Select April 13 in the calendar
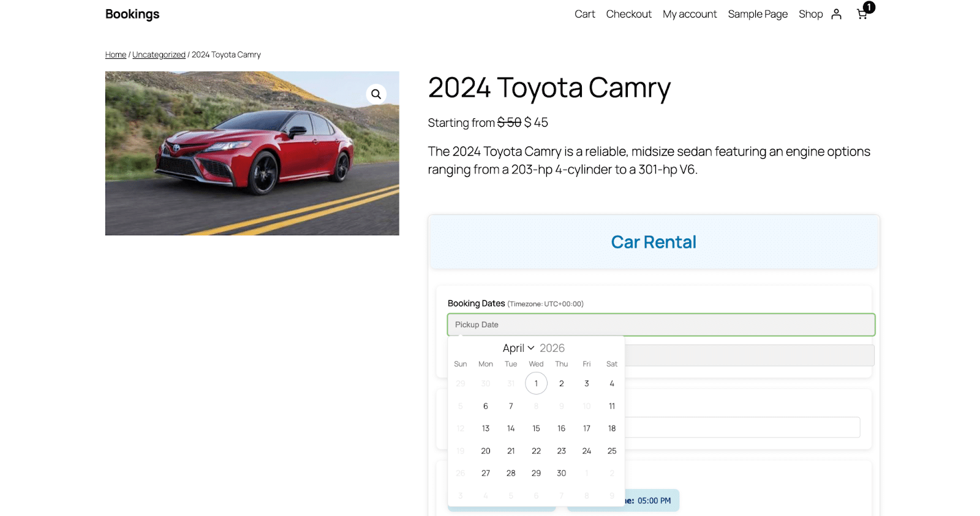980x516 pixels. (486, 428)
